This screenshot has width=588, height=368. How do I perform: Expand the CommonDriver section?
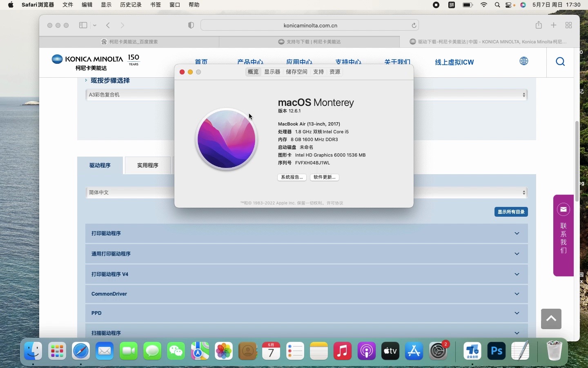[x=306, y=294]
